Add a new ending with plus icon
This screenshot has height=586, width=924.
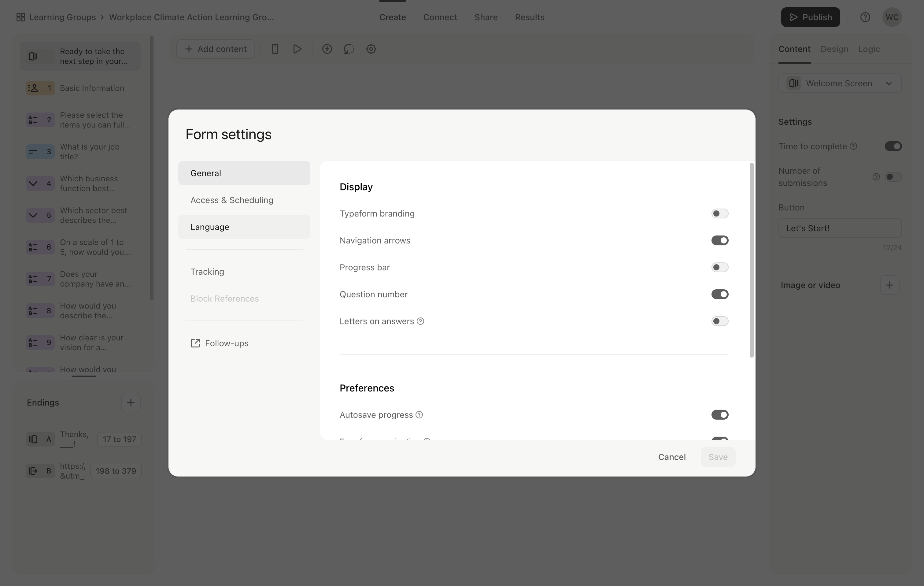coord(131,402)
